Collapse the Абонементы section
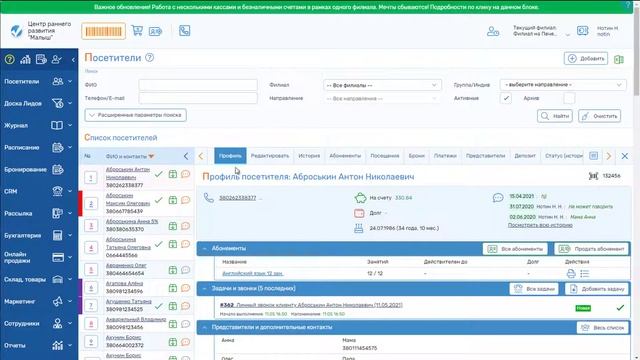 pos(204,248)
